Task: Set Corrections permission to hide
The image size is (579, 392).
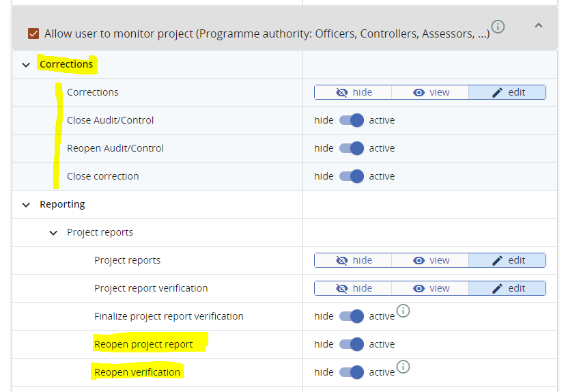Action: click(353, 92)
